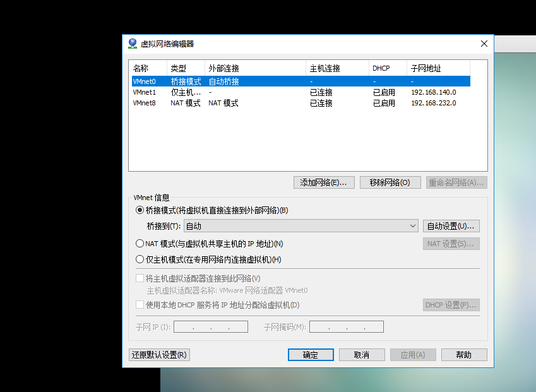536x392 pixels.
Task: Click 还原默认设置(R) button
Action: click(x=159, y=355)
